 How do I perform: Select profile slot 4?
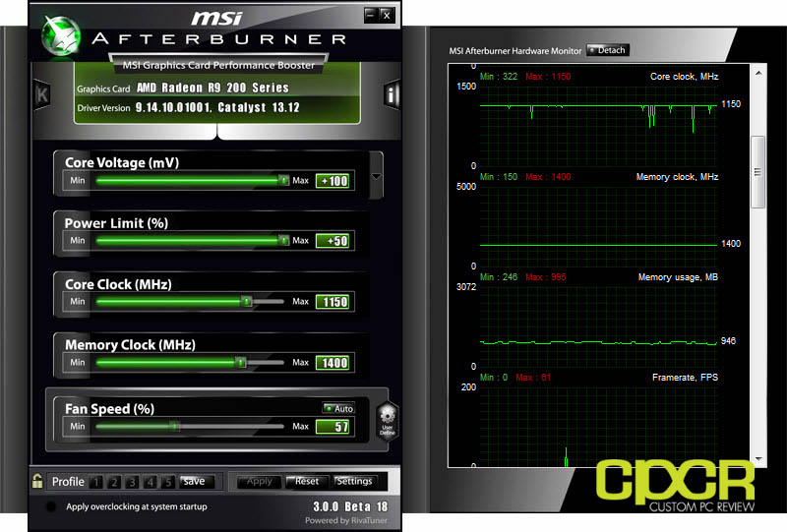point(151,482)
